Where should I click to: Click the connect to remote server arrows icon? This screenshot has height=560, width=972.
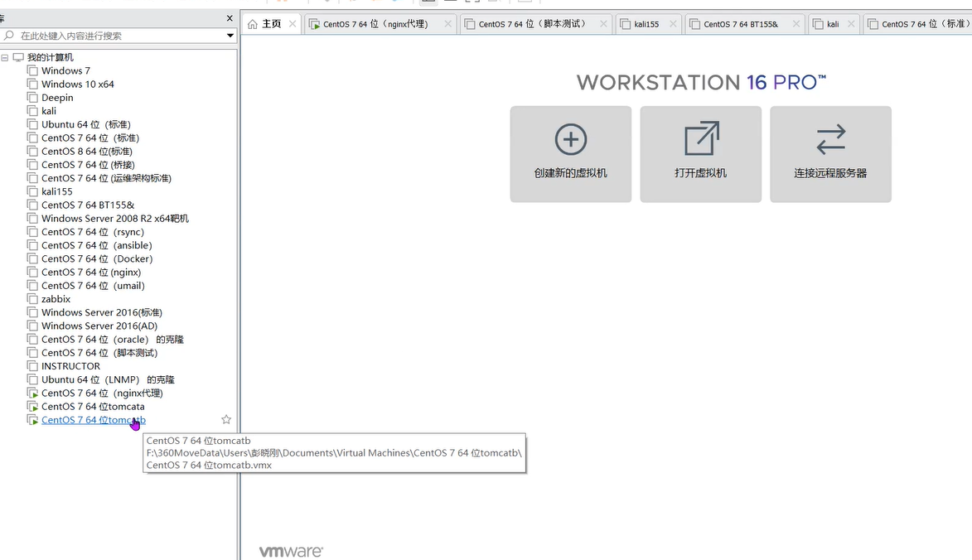click(830, 139)
